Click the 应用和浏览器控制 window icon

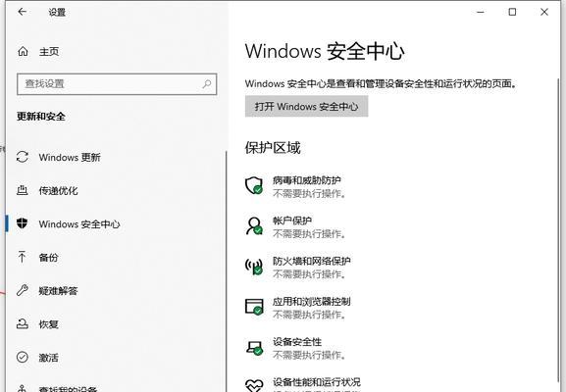click(254, 307)
